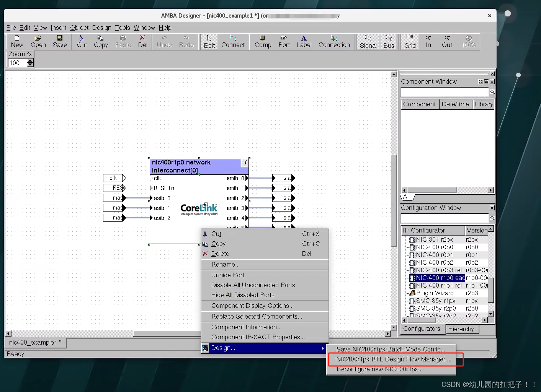Toggle Bus display mode
The image size is (541, 392).
pos(389,41)
